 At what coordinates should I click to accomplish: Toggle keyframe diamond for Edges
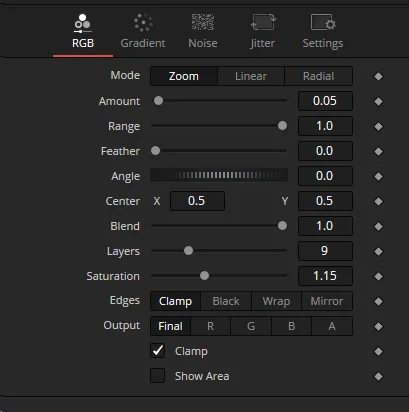[x=378, y=301]
